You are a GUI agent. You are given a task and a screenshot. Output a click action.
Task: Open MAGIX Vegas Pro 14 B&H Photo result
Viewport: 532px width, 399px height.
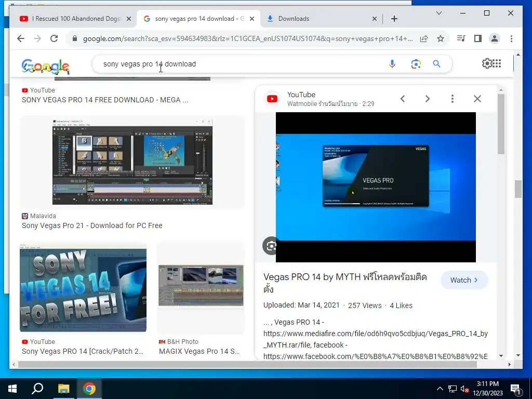pos(199,351)
